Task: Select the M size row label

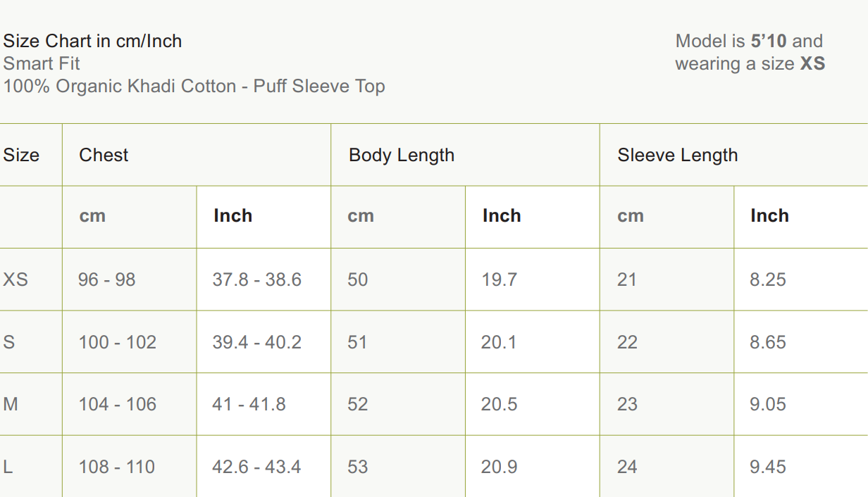Action: (x=11, y=404)
